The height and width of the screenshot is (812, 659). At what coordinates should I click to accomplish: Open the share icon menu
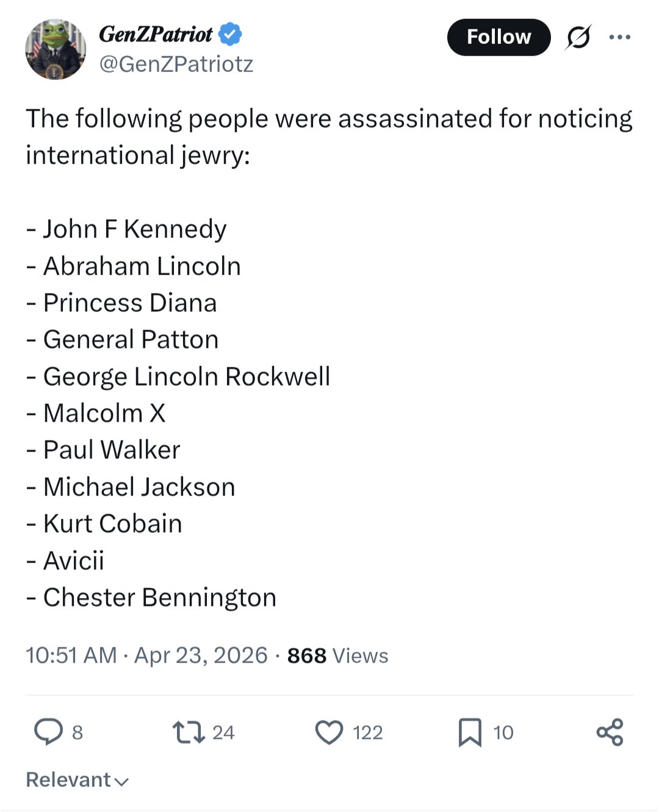610,732
